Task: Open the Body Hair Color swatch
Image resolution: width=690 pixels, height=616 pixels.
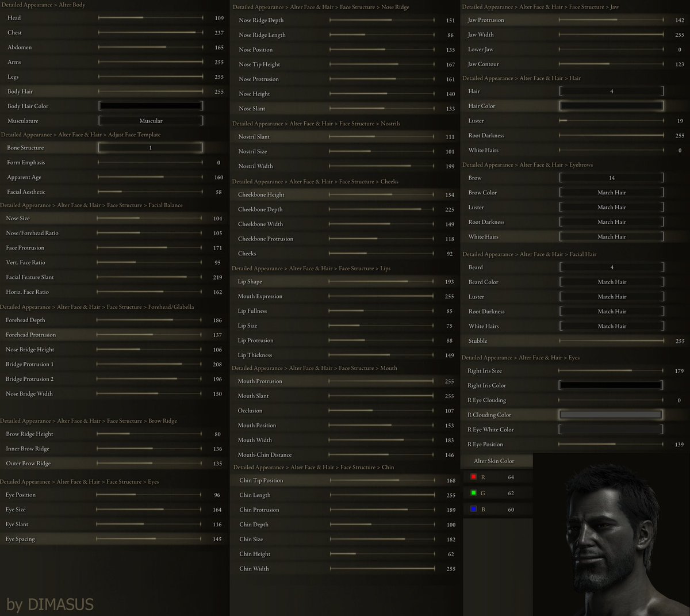Action: pyautogui.click(x=151, y=106)
